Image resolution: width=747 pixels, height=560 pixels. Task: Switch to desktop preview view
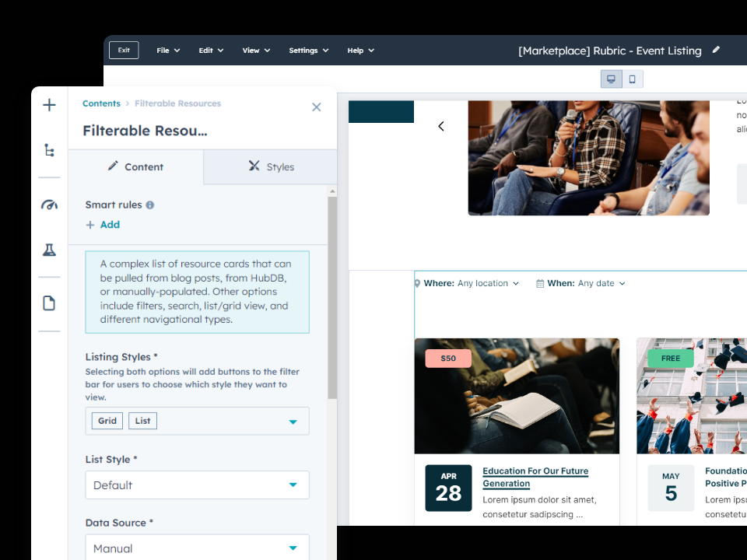click(x=611, y=79)
